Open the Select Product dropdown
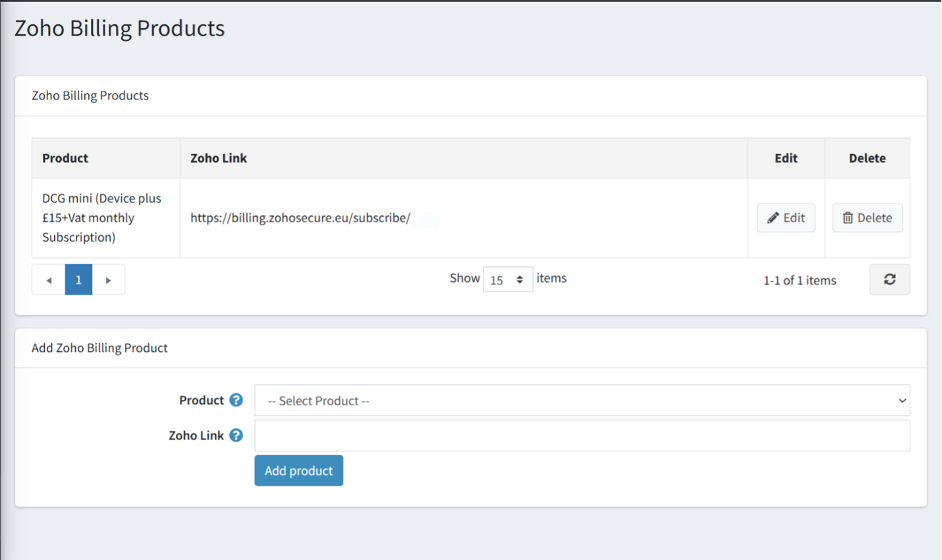942x560 pixels. click(582, 401)
